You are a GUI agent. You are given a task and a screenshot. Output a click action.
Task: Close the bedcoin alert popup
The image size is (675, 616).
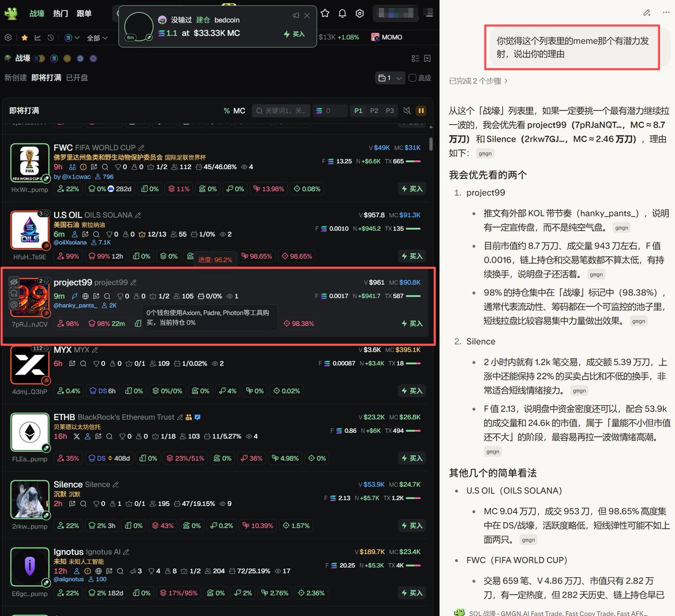pyautogui.click(x=307, y=15)
